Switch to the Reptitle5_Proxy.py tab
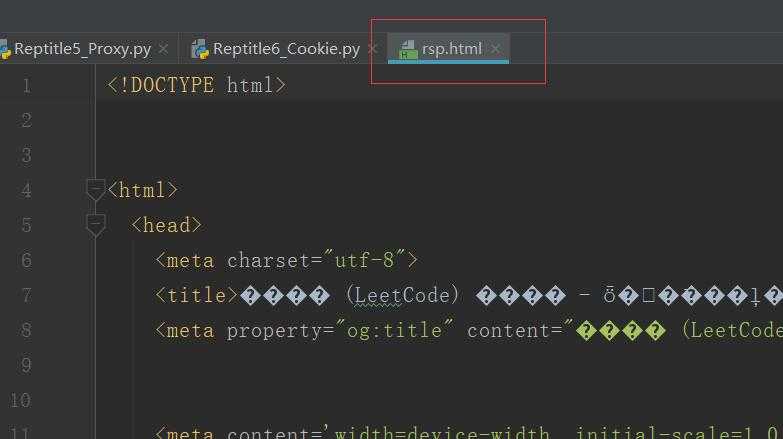 coord(82,49)
